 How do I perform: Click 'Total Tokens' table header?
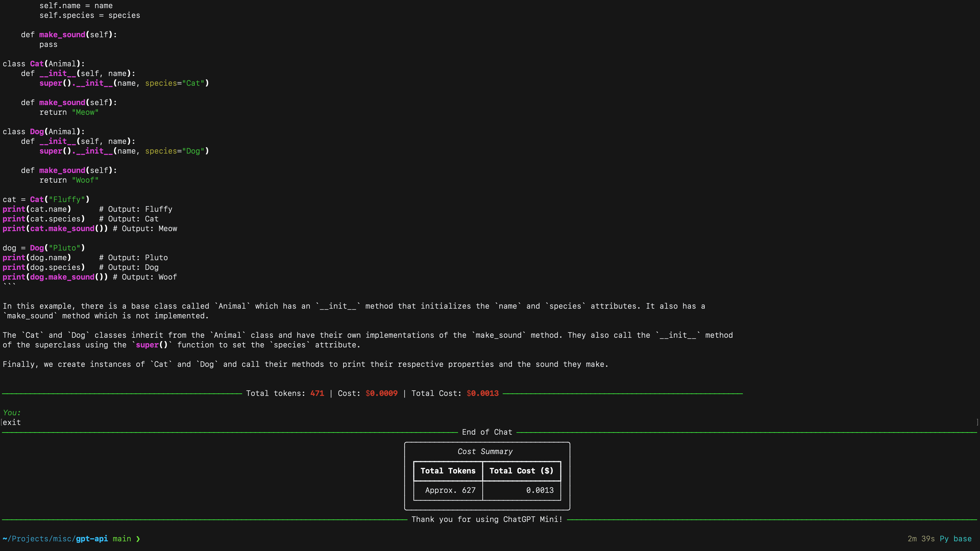[x=448, y=471]
